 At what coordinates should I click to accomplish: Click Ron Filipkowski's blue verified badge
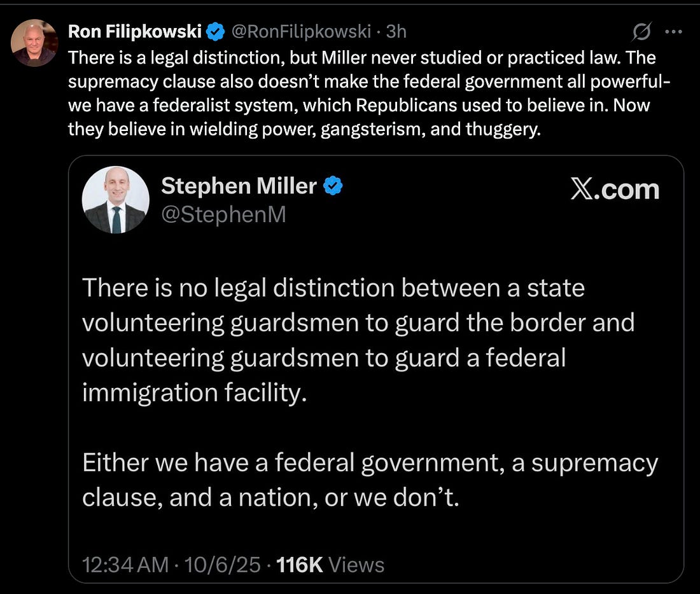[x=216, y=32]
